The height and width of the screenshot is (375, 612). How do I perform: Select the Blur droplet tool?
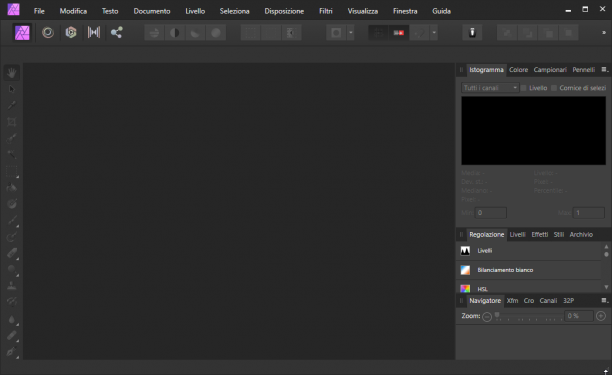[x=12, y=319]
